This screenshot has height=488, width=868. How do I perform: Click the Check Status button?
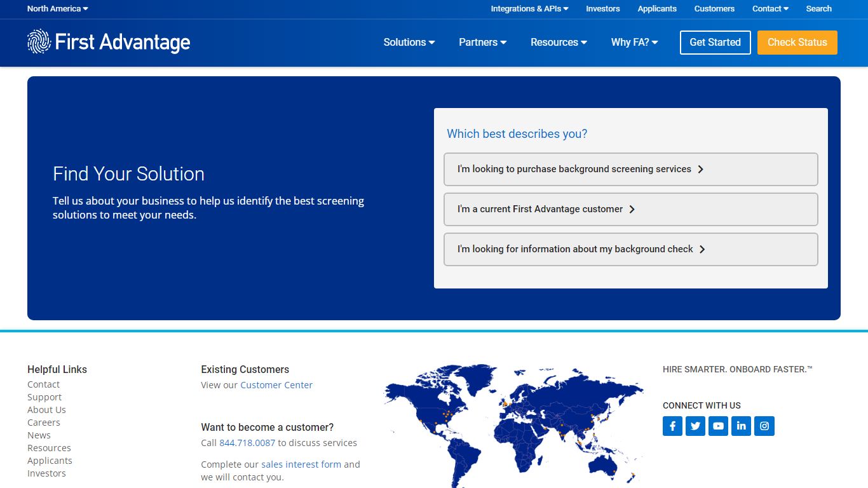point(797,43)
